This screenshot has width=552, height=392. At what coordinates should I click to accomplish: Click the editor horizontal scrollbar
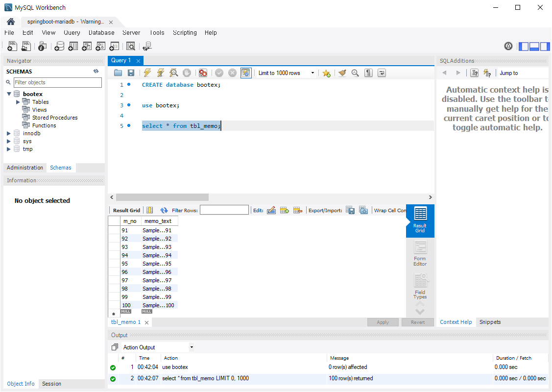162,197
